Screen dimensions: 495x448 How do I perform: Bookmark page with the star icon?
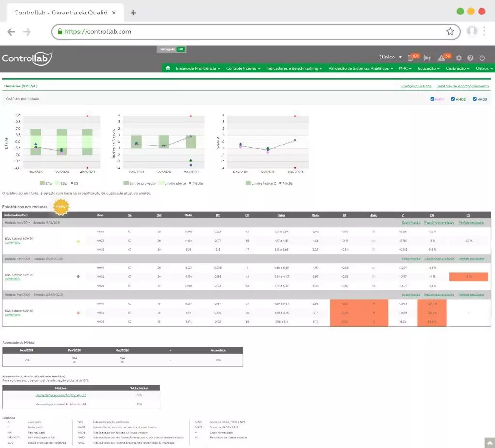pyautogui.click(x=450, y=32)
